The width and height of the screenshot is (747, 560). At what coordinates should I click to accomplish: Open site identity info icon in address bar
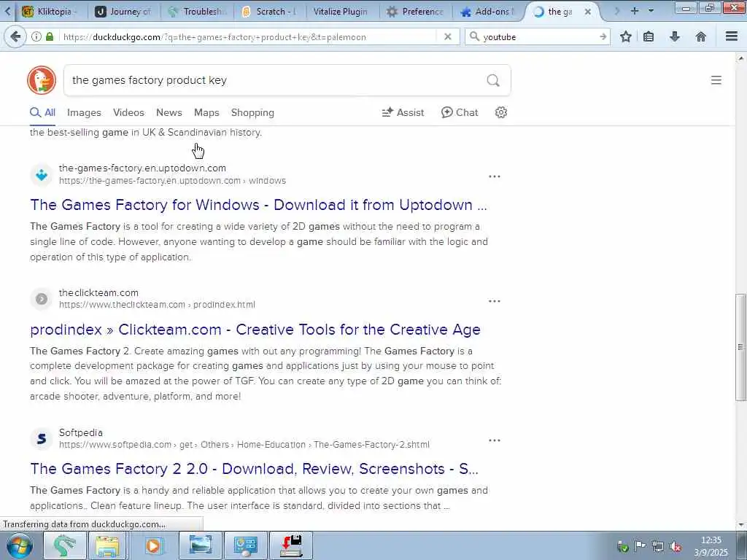tap(36, 36)
